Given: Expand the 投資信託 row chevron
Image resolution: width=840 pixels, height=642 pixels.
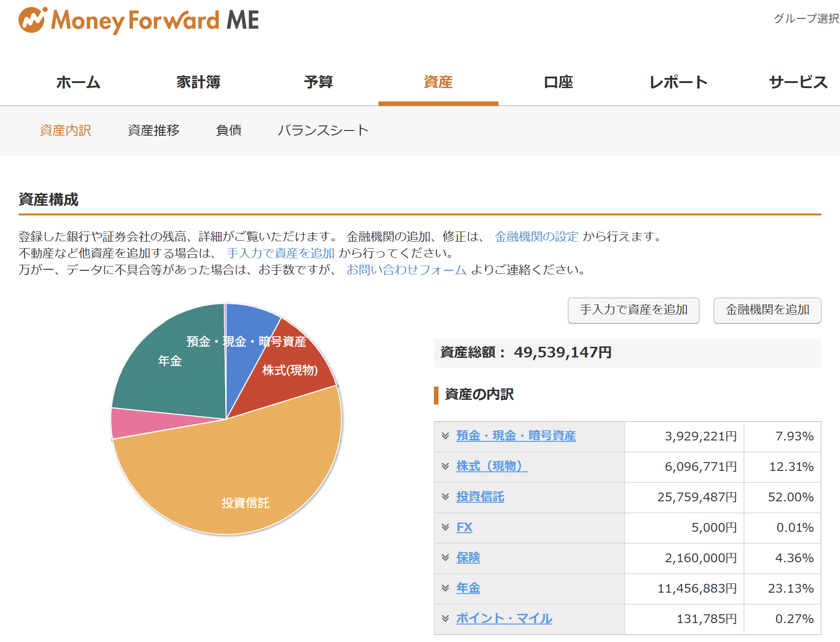Looking at the screenshot, I should coord(445,497).
